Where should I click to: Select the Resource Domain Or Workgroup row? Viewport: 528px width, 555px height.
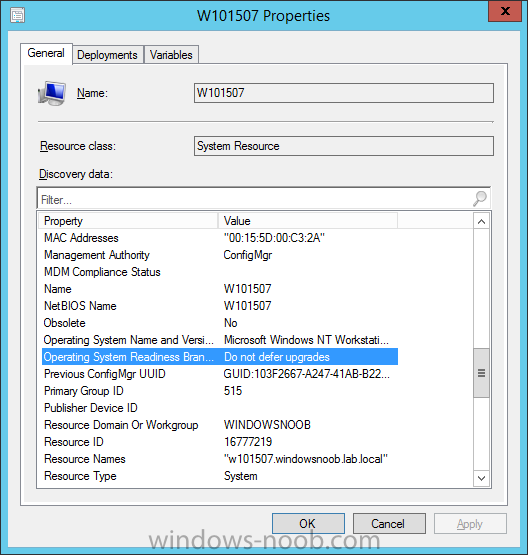pos(219,425)
